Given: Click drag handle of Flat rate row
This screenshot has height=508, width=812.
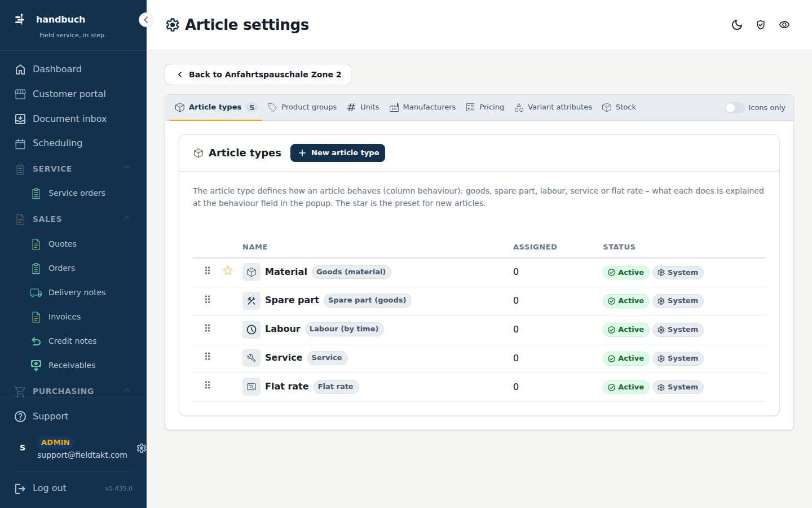Looking at the screenshot, I should (208, 385).
